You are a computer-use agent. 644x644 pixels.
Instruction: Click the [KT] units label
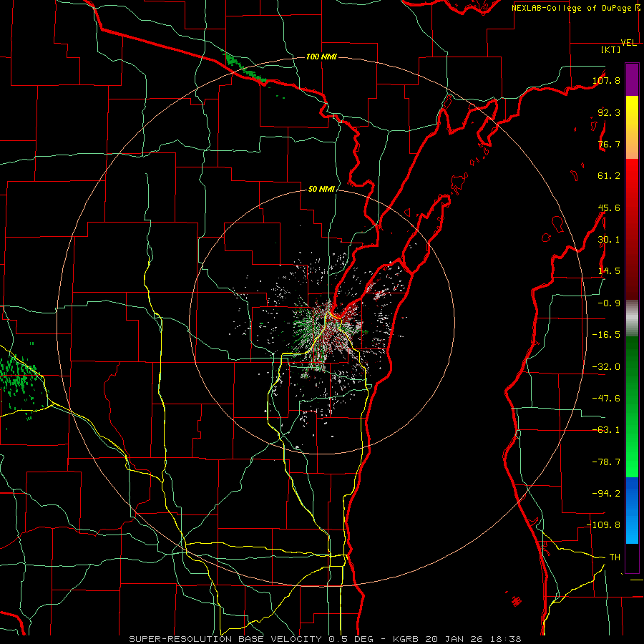[x=610, y=49]
